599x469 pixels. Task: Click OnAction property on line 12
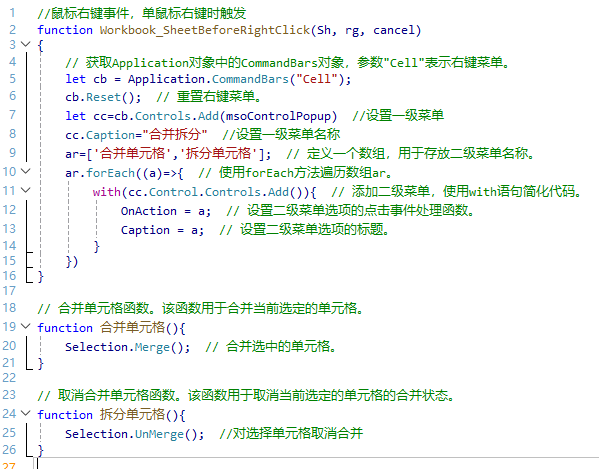[149, 211]
